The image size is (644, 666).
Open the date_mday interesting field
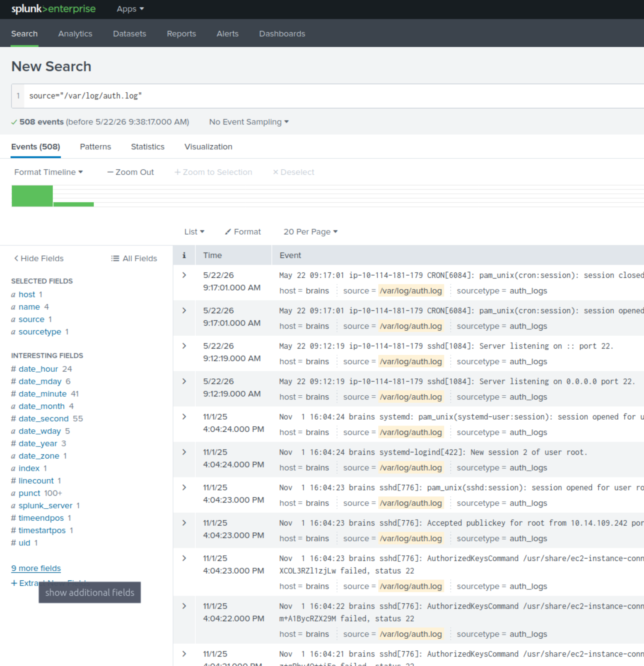(40, 381)
